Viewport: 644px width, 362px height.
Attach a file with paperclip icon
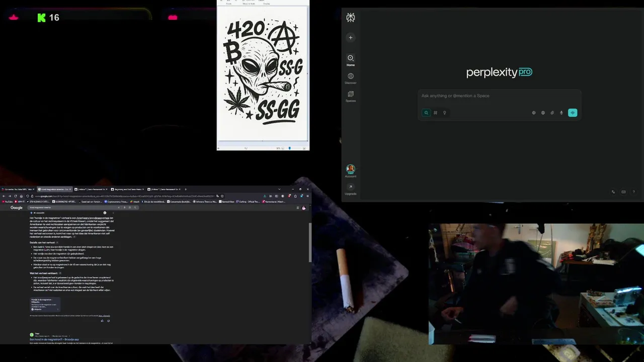[552, 113]
